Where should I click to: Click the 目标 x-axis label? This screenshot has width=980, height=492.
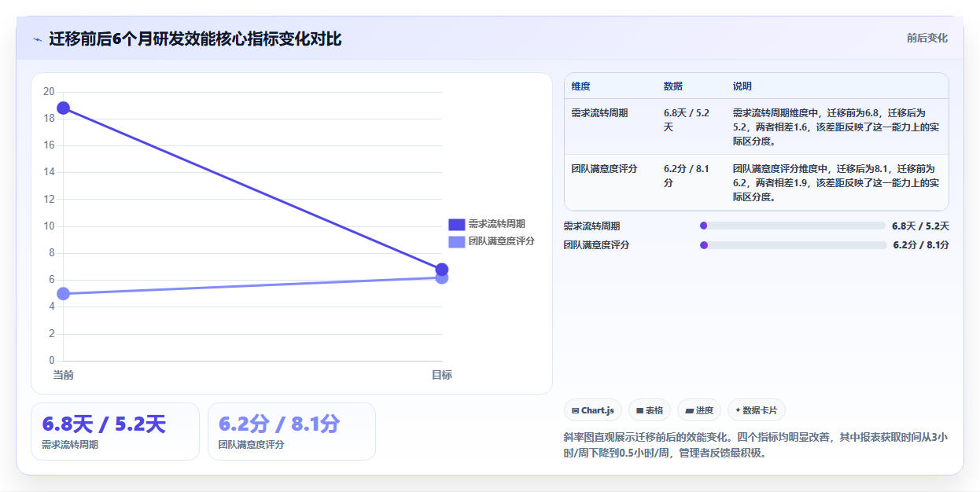tap(442, 375)
